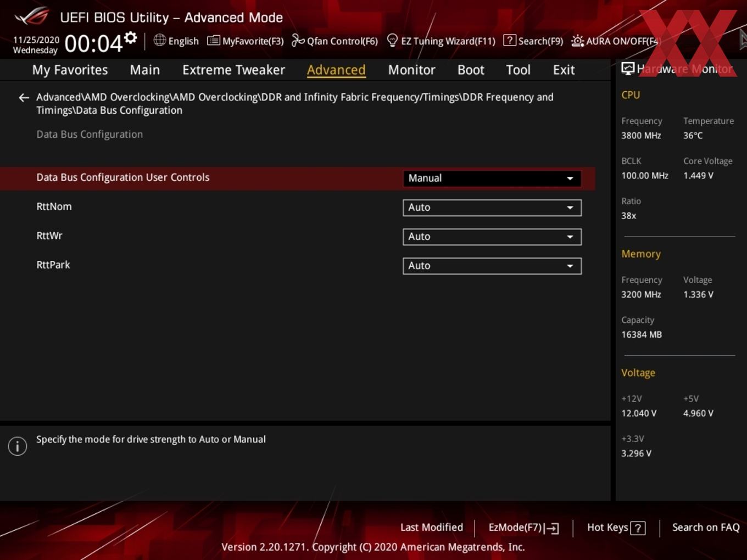Click the 00:04 clock display
Image resolution: width=747 pixels, height=560 pixels.
[x=93, y=43]
